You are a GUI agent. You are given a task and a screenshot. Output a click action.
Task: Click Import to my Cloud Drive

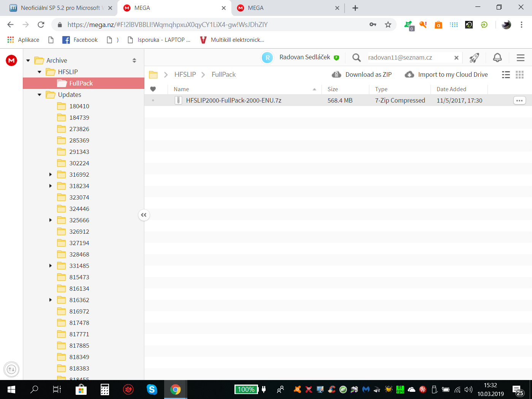pyautogui.click(x=446, y=74)
